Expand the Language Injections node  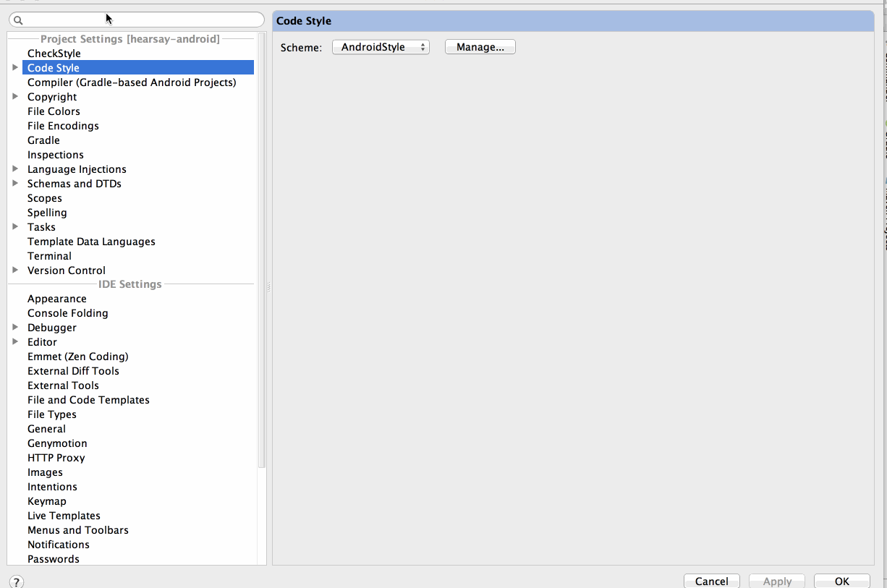point(15,169)
